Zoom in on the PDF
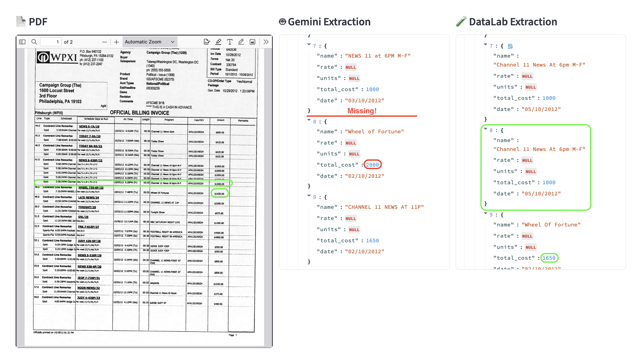 point(116,42)
